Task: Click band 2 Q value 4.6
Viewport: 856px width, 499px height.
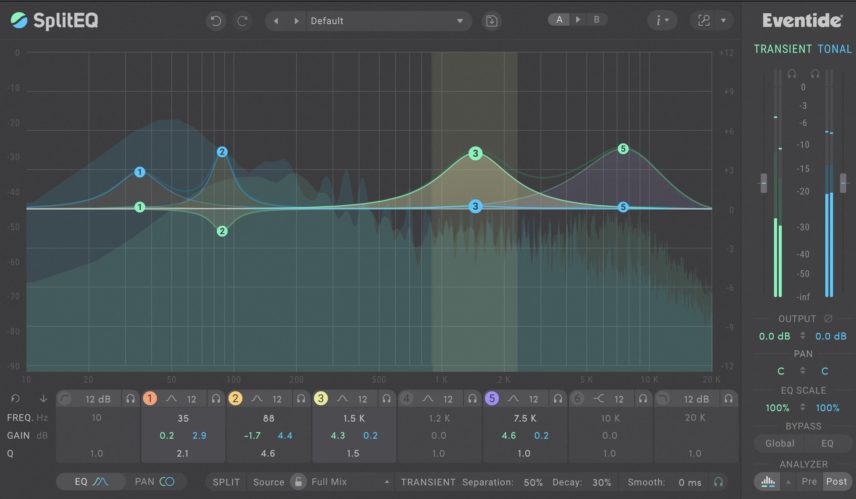Action: point(268,453)
